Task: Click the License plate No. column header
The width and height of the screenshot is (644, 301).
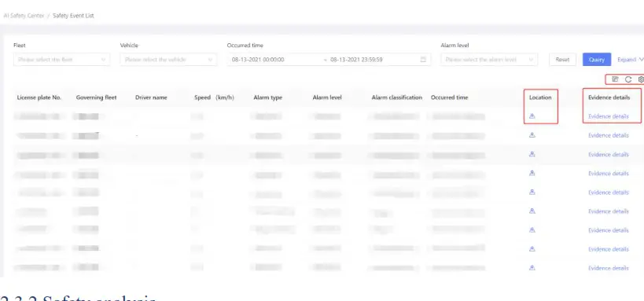Action: 39,97
